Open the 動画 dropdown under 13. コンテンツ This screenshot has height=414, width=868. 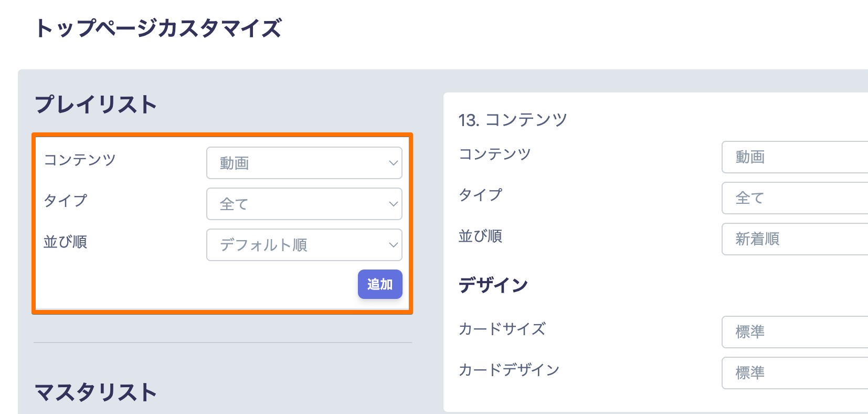tap(795, 157)
